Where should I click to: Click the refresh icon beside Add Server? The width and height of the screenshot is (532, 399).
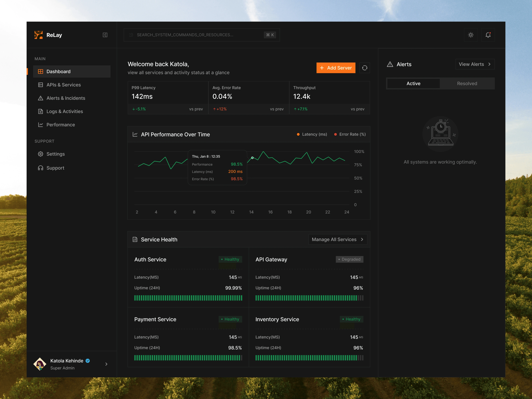coord(365,68)
